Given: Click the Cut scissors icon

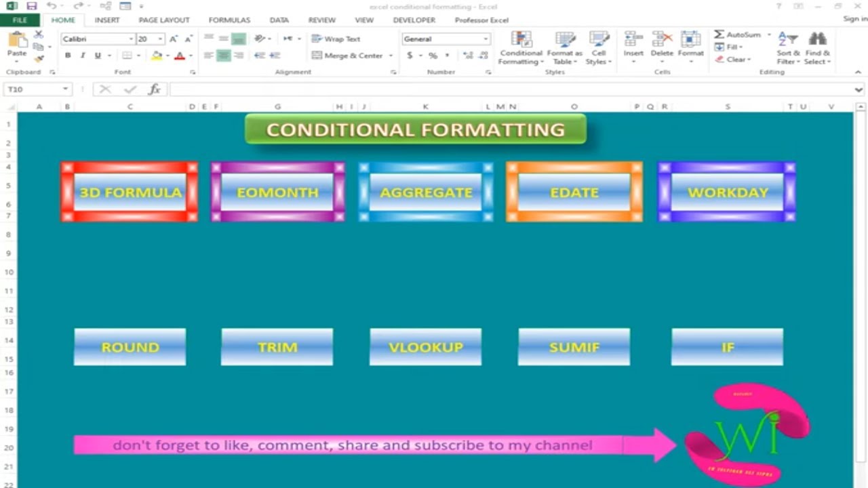Looking at the screenshot, I should [x=39, y=35].
